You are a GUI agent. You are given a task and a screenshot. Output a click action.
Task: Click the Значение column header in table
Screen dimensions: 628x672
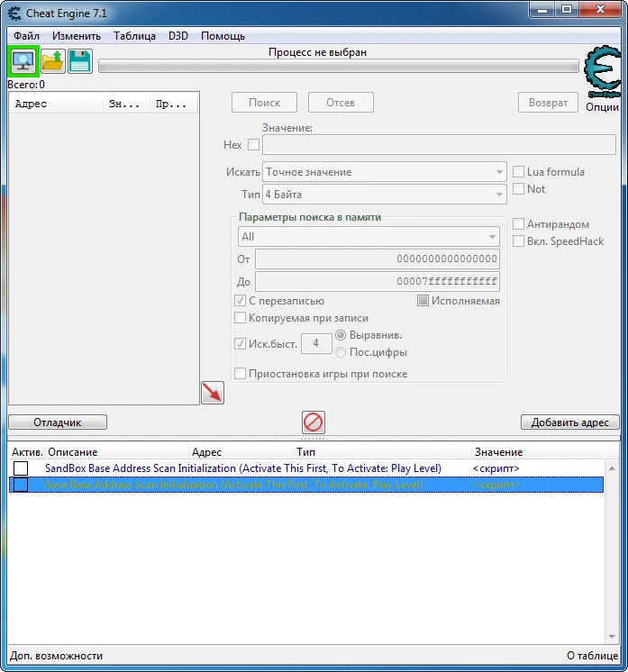(545, 452)
